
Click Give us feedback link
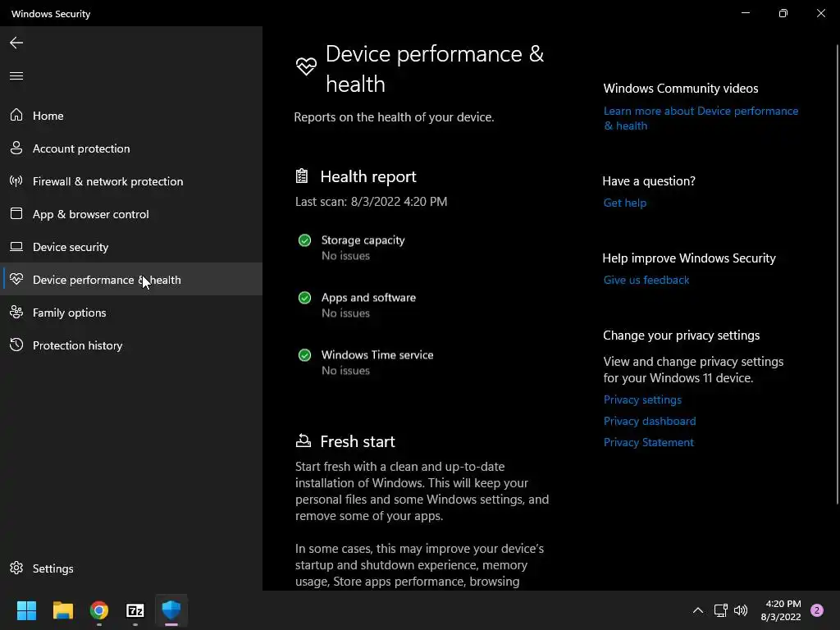pyautogui.click(x=646, y=280)
